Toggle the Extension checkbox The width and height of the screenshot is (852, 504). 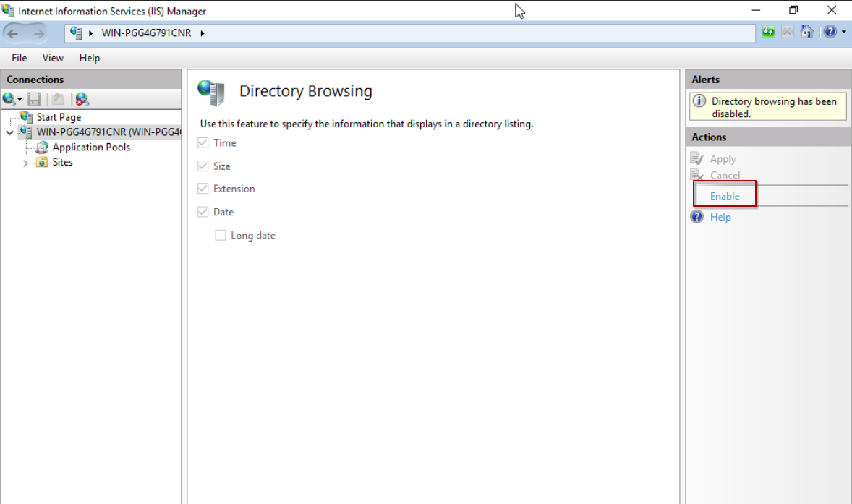[203, 189]
